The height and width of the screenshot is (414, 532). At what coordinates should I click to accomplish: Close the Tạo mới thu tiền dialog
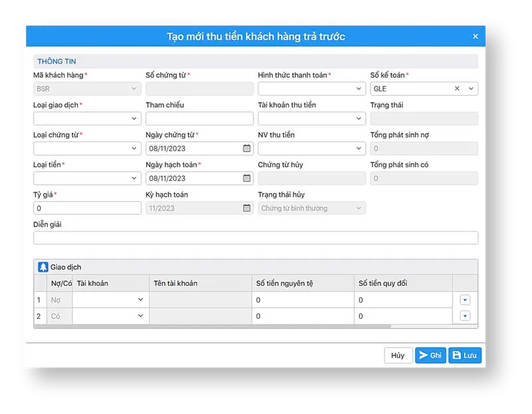[x=475, y=36]
